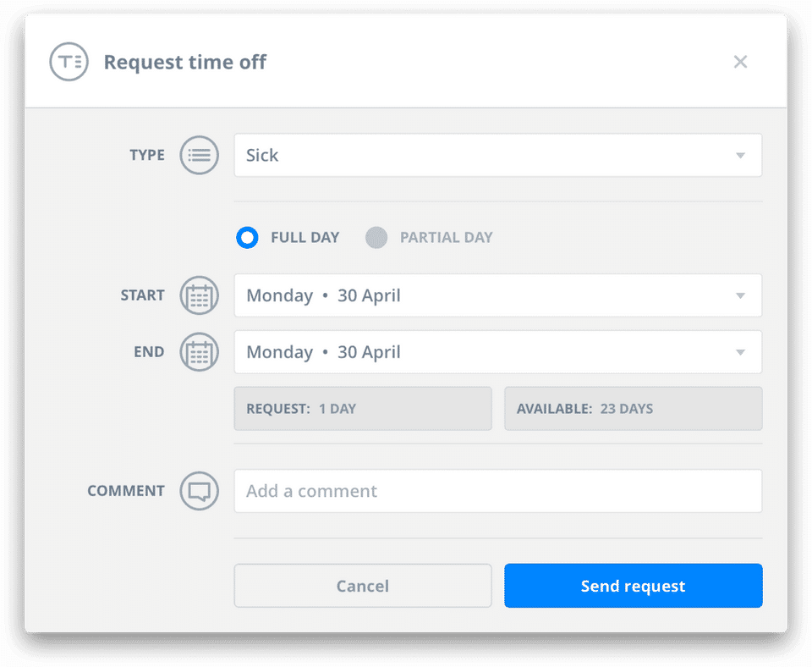This screenshot has width=812, height=667.
Task: Focus the Add a comment field
Action: click(497, 491)
